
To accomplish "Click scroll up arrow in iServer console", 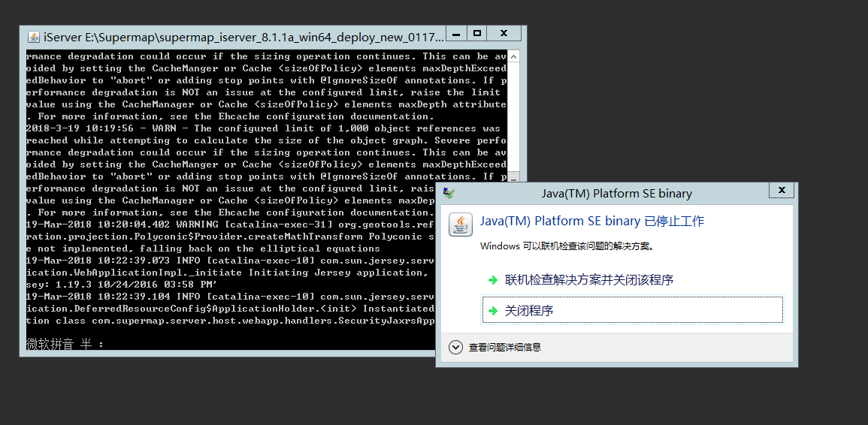I will tap(514, 56).
